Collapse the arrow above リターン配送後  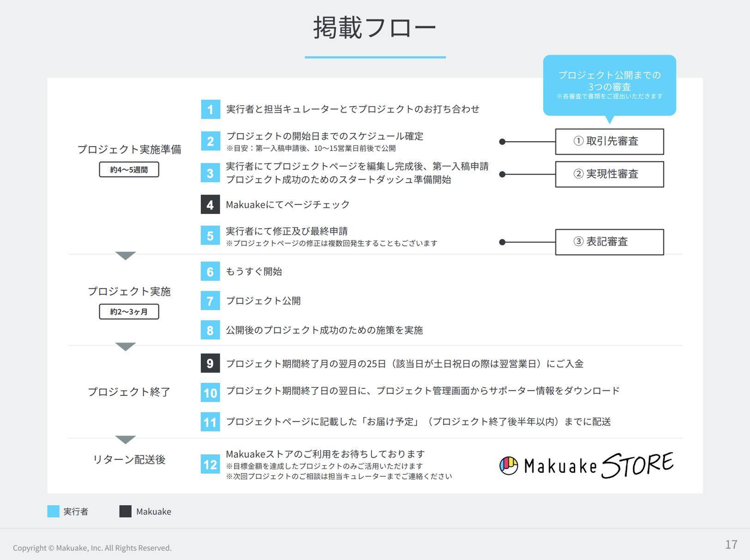[x=125, y=438]
